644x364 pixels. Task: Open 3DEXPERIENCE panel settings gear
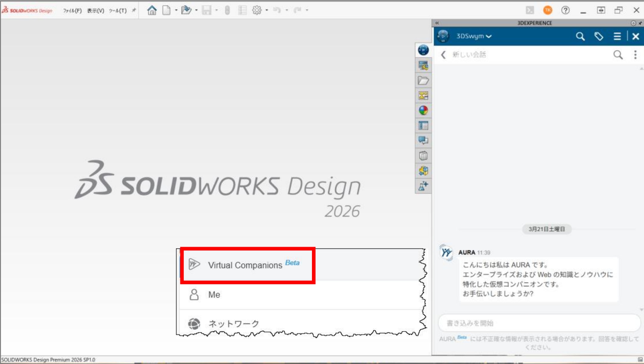633,23
